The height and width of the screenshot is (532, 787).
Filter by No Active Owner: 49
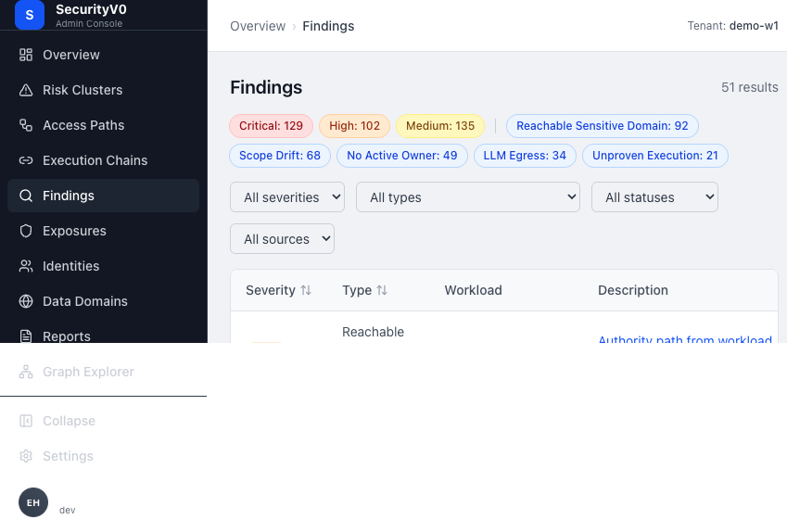coord(402,156)
